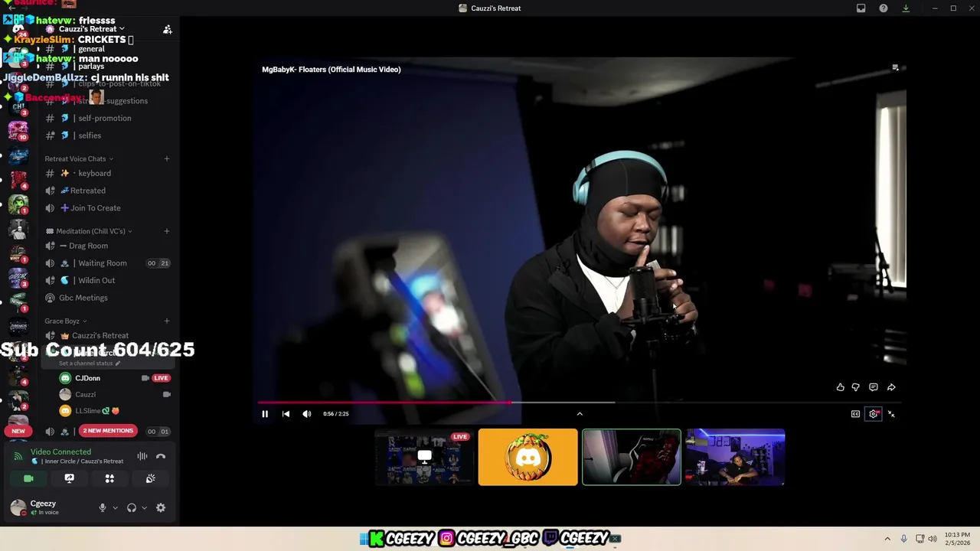Viewport: 980px width, 551px height.
Task: Toggle noise suppression waveform icon
Action: (142, 456)
